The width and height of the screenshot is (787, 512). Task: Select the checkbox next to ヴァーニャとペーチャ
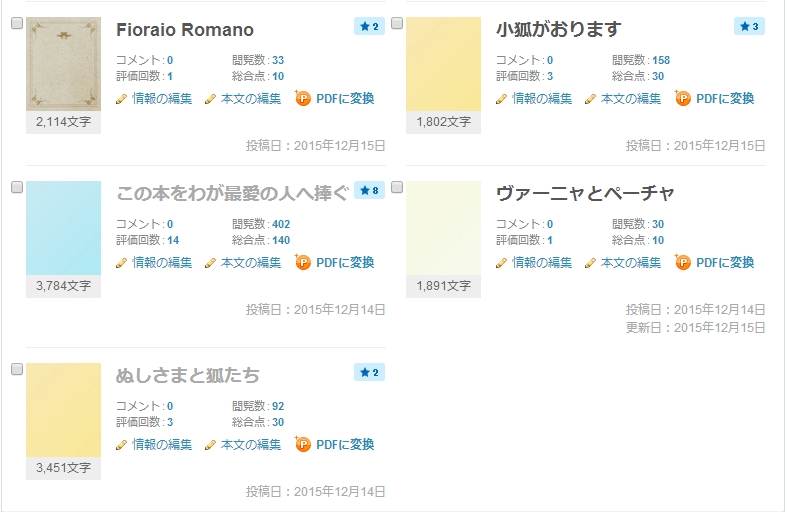point(397,187)
